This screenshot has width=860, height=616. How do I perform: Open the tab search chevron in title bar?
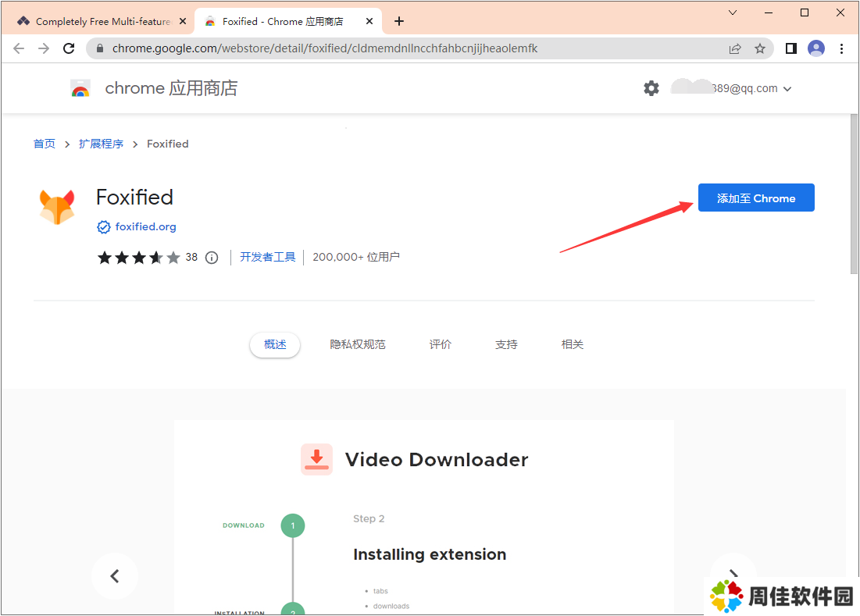[733, 12]
